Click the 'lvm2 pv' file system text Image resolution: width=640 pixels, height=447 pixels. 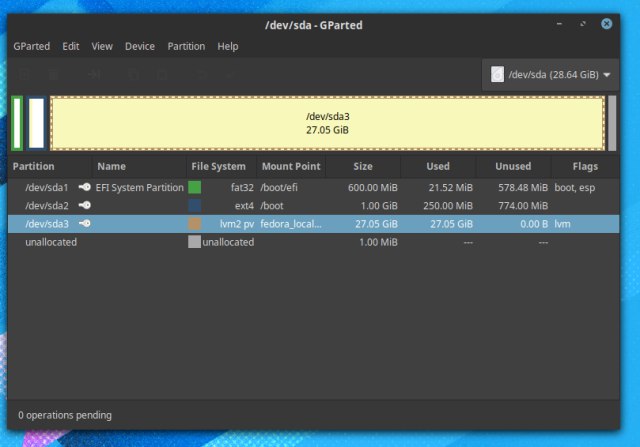[x=237, y=224]
